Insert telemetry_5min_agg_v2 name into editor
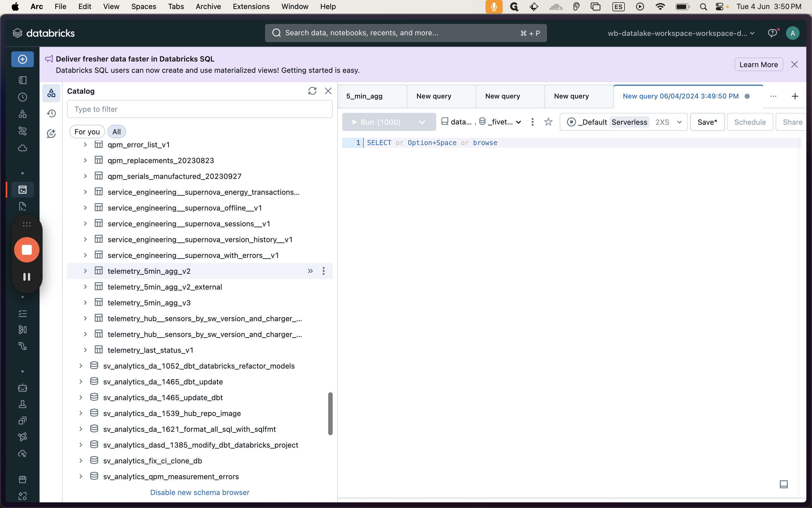This screenshot has height=508, width=812. 310,271
